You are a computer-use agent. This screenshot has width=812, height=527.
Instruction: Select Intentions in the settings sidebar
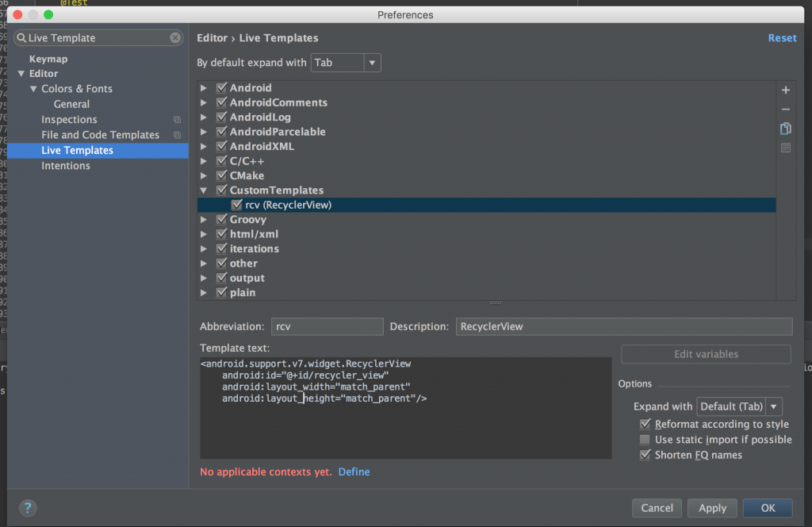click(x=66, y=165)
